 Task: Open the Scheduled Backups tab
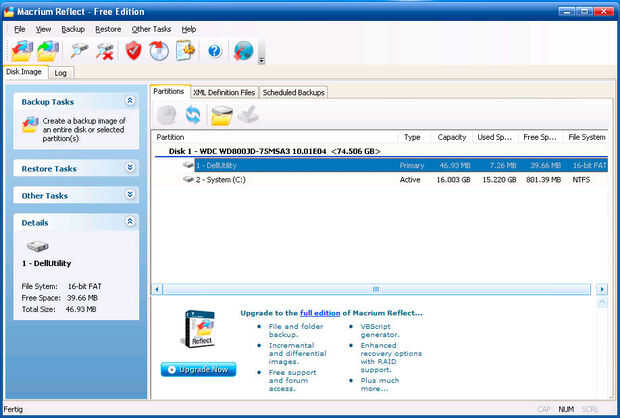293,93
